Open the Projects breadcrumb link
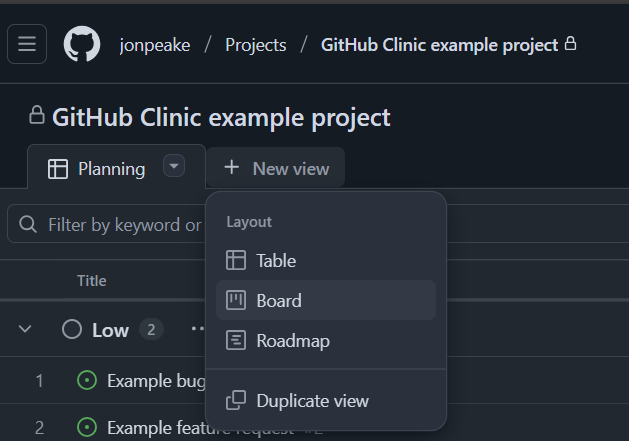 coord(256,45)
